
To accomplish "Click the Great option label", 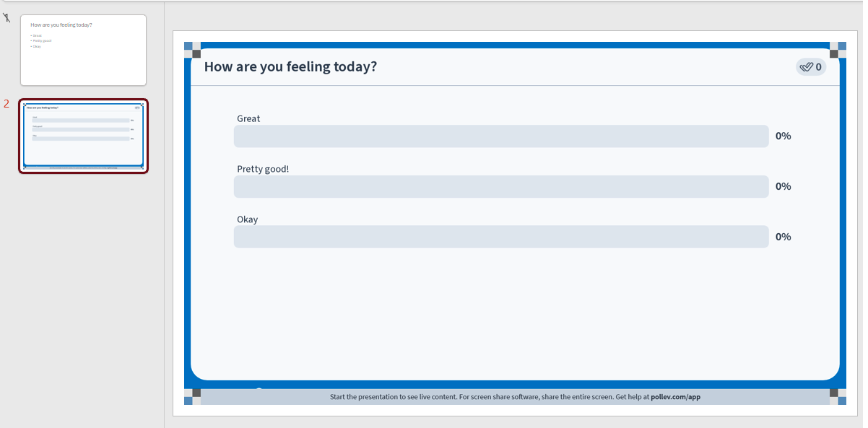I will pyautogui.click(x=248, y=118).
